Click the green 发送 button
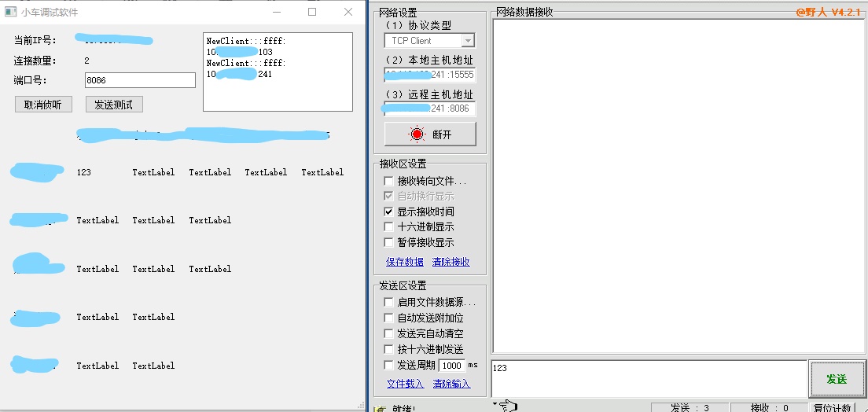The height and width of the screenshot is (412, 868). (837, 379)
